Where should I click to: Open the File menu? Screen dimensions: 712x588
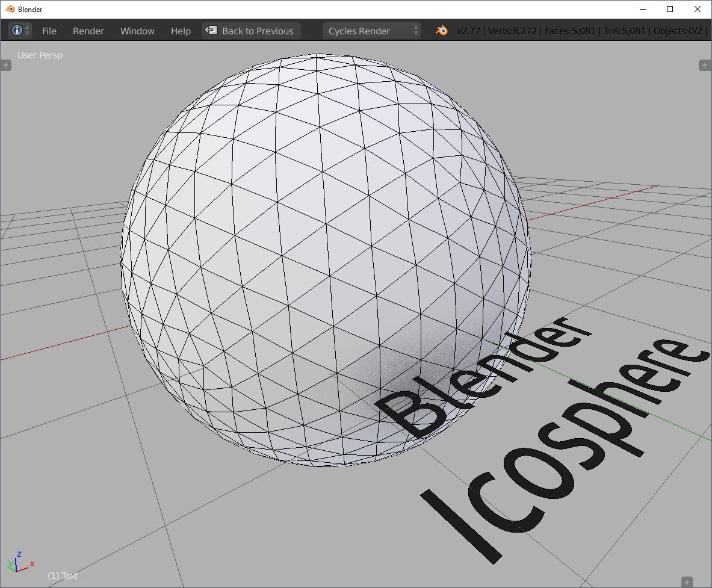tap(49, 31)
